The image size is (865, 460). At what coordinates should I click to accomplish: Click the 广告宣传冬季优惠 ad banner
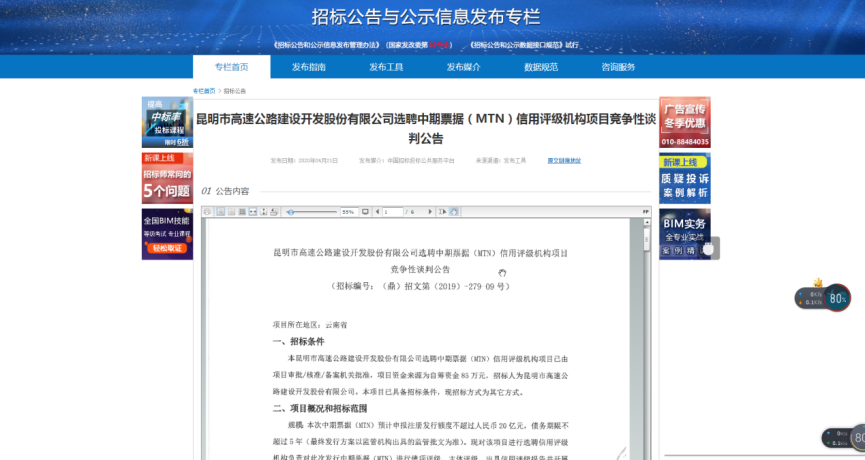685,122
